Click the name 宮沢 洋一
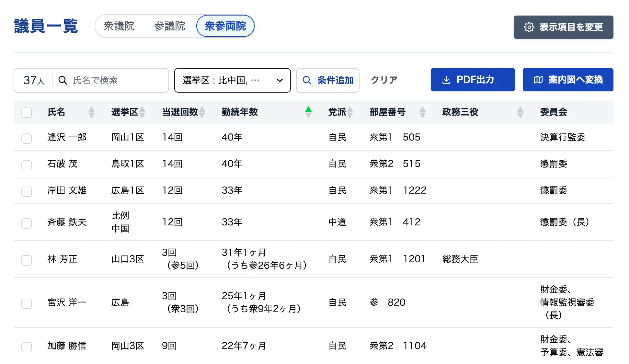Screen dimensions: 629x364 tap(67, 302)
